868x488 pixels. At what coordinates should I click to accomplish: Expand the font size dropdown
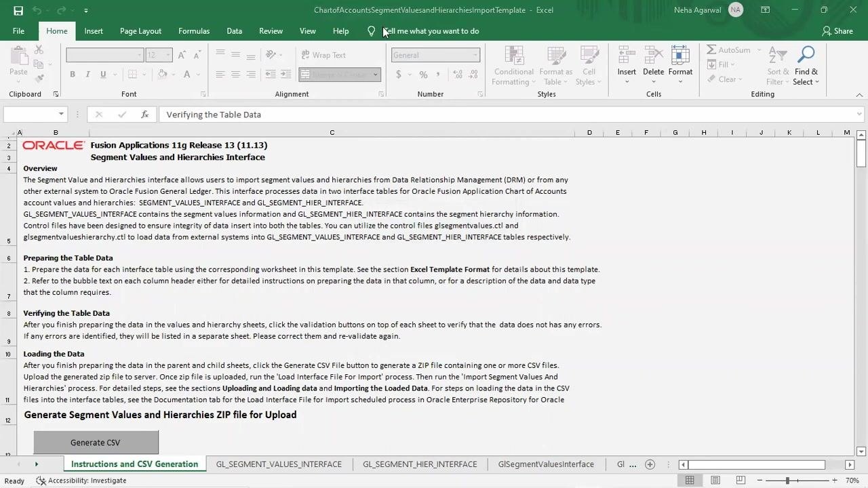[169, 55]
